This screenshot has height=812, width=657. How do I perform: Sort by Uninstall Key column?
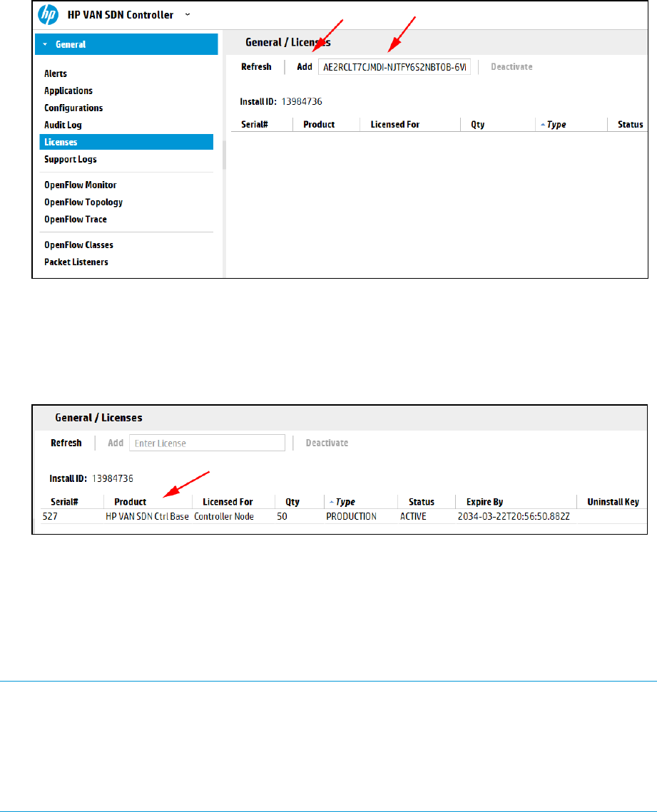click(x=613, y=502)
